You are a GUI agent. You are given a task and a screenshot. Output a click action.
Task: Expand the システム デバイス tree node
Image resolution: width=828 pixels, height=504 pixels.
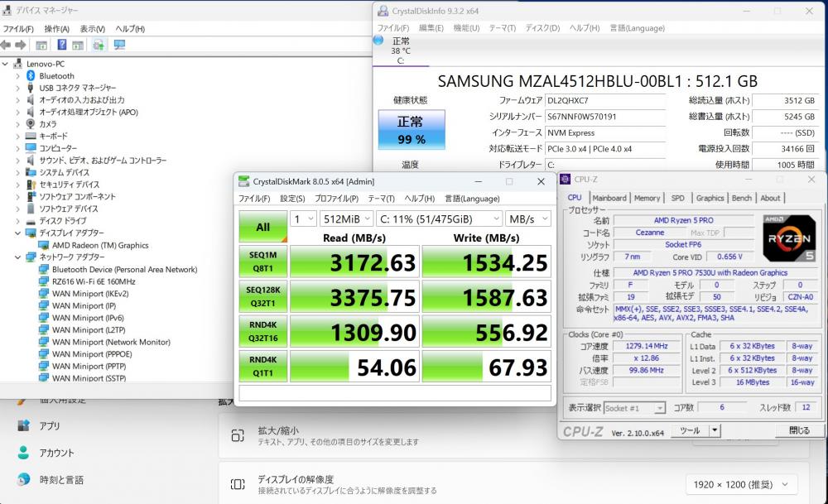[17, 173]
